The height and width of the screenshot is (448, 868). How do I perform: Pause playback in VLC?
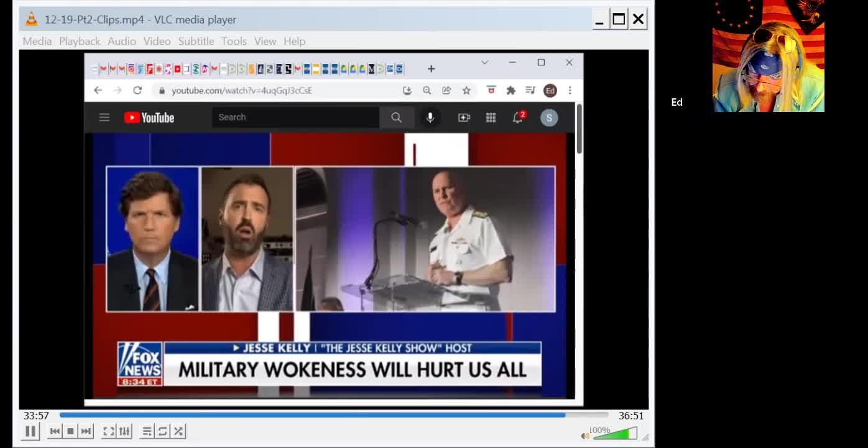30,431
